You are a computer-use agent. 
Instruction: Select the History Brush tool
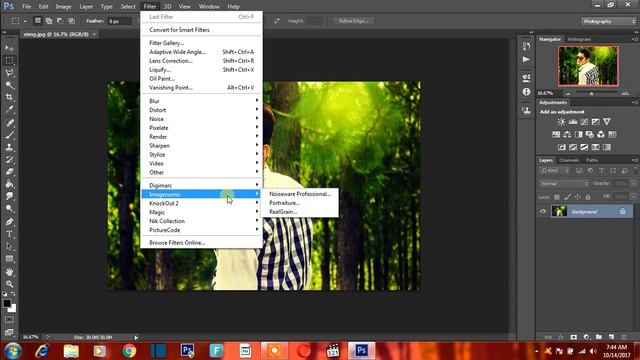pos(9,160)
